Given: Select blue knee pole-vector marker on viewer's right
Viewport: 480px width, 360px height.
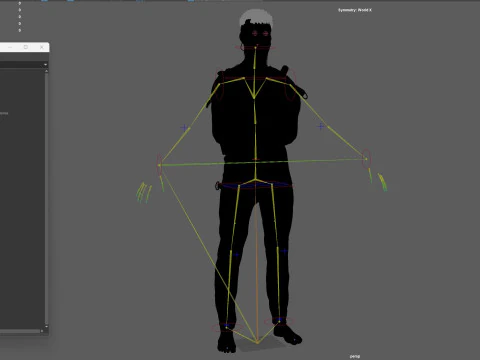Looking at the screenshot, I should coord(284,251).
